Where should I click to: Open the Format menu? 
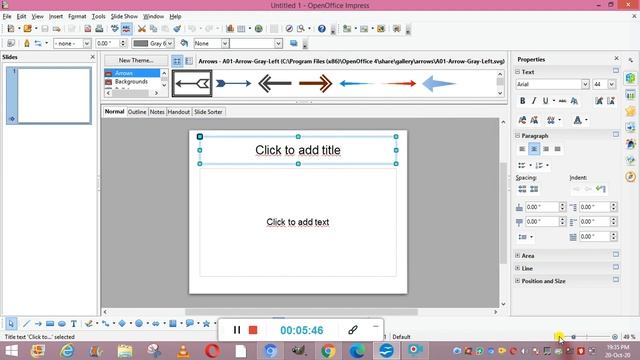(77, 16)
